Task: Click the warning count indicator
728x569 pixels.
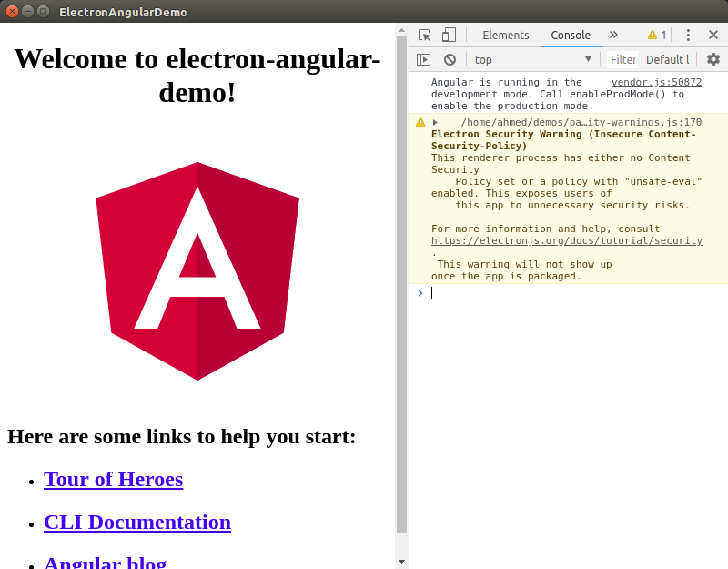Action: (x=657, y=36)
